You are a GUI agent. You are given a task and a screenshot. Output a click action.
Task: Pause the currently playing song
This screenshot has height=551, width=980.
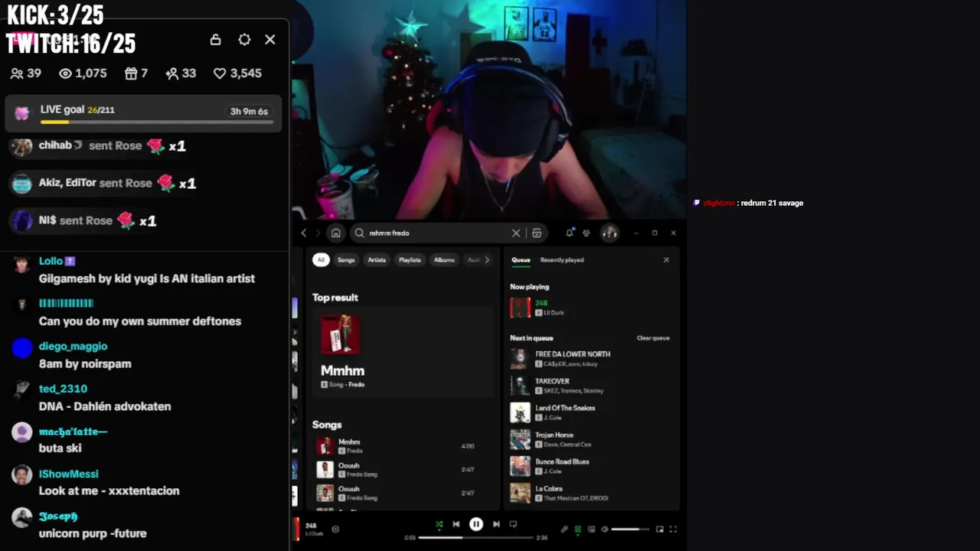click(x=475, y=524)
